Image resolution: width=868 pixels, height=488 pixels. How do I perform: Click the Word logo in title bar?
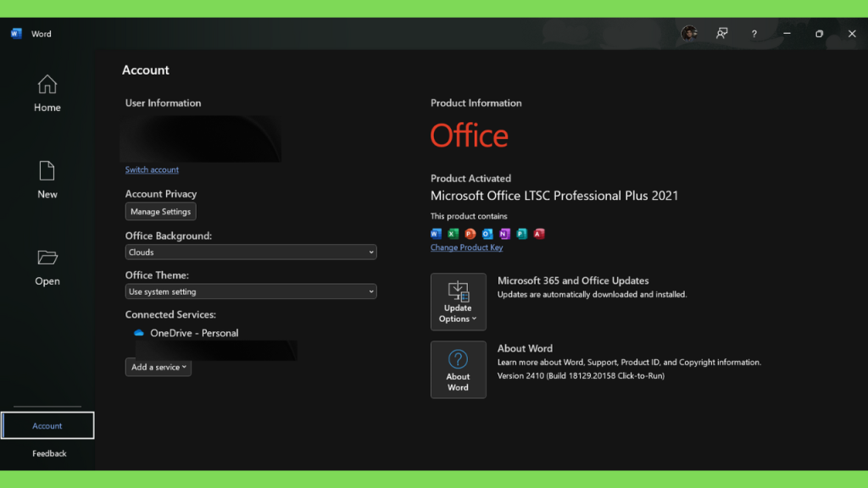click(x=16, y=34)
